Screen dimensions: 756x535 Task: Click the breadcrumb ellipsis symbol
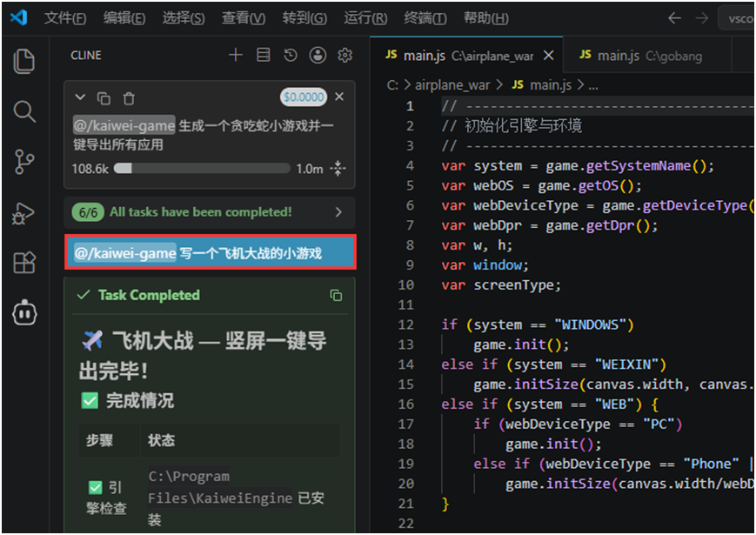click(593, 86)
